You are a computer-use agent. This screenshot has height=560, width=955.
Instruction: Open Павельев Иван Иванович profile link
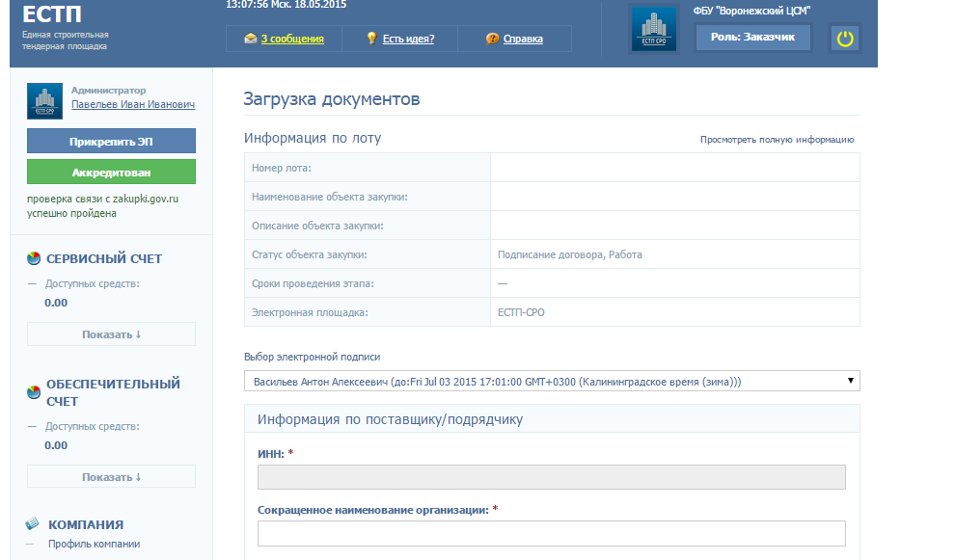[x=133, y=104]
